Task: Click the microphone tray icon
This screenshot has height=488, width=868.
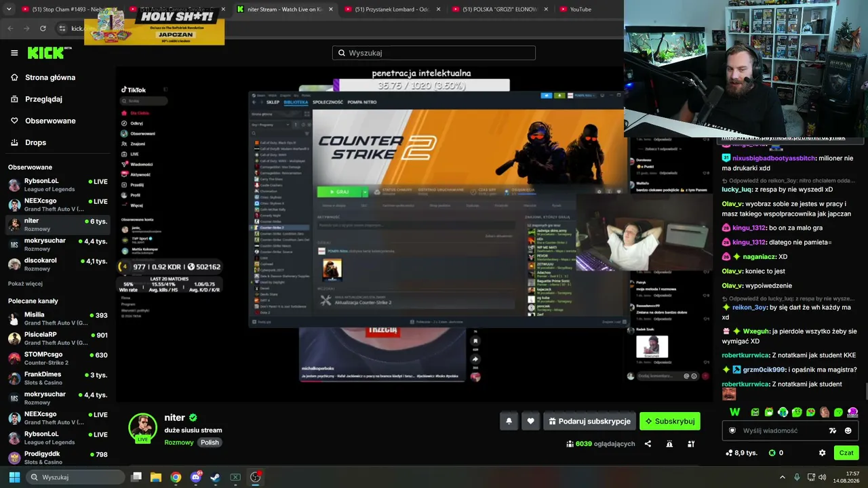Action: pos(797,477)
